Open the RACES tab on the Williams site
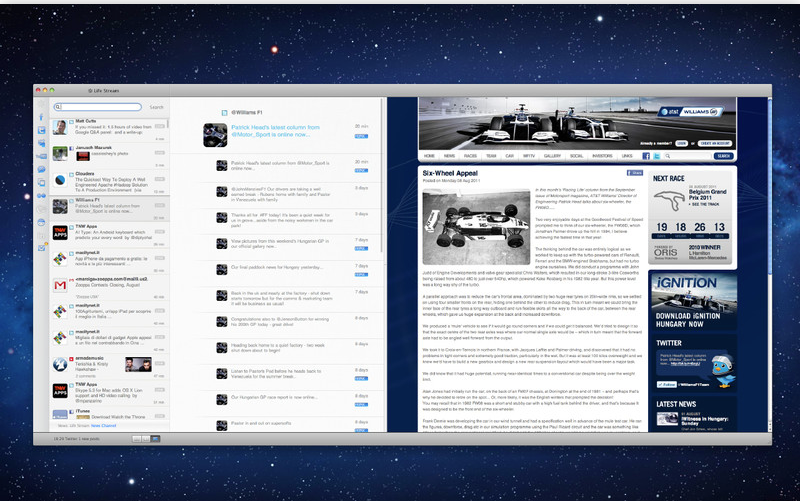Viewport: 800px width, 501px height. 470,156
